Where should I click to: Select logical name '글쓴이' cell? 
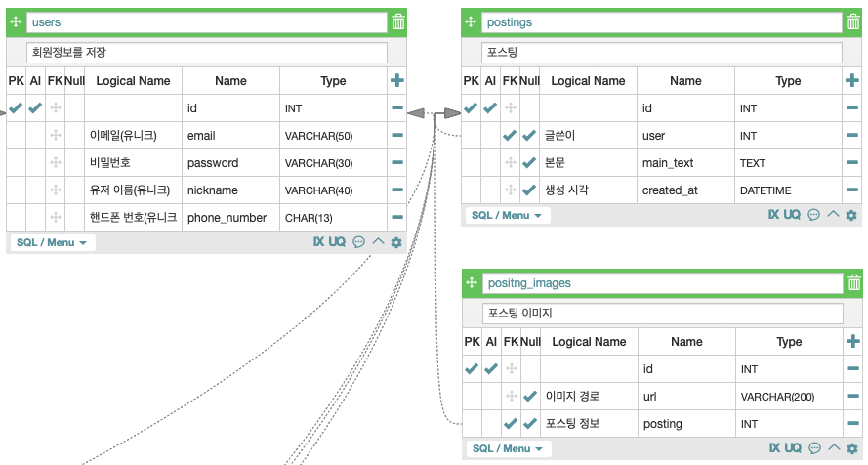(589, 136)
